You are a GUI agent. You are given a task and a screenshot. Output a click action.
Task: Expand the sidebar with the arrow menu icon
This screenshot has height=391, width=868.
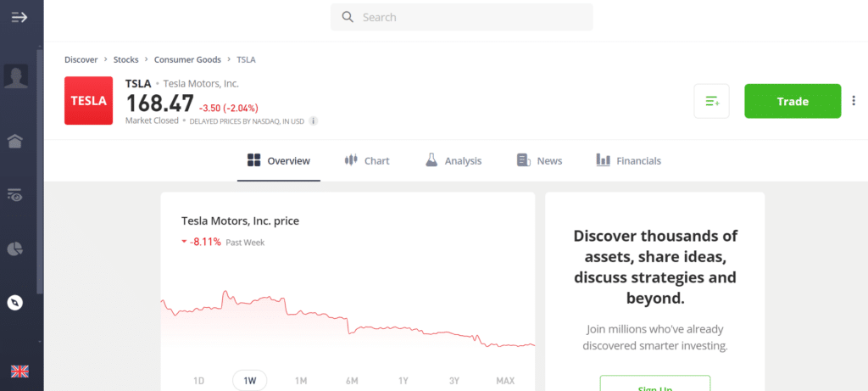(x=19, y=17)
